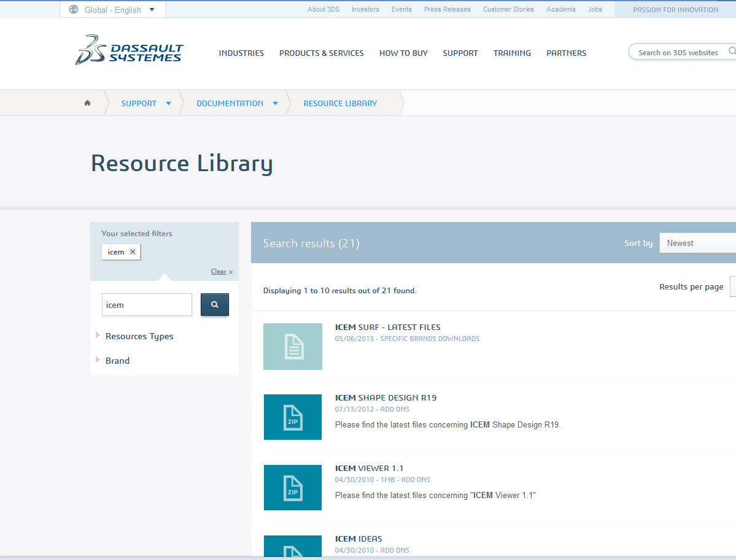Open ICEM Surf Latest Files document thumbnail
Viewport: 736px width, 560px height.
(x=293, y=347)
